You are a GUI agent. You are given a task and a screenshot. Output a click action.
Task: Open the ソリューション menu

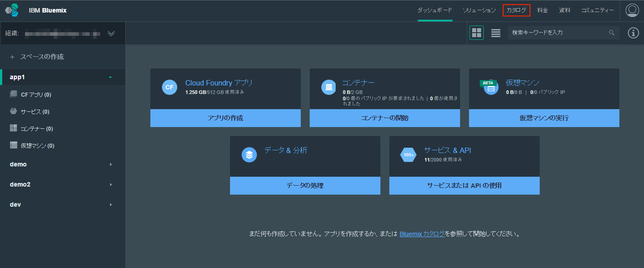[479, 10]
